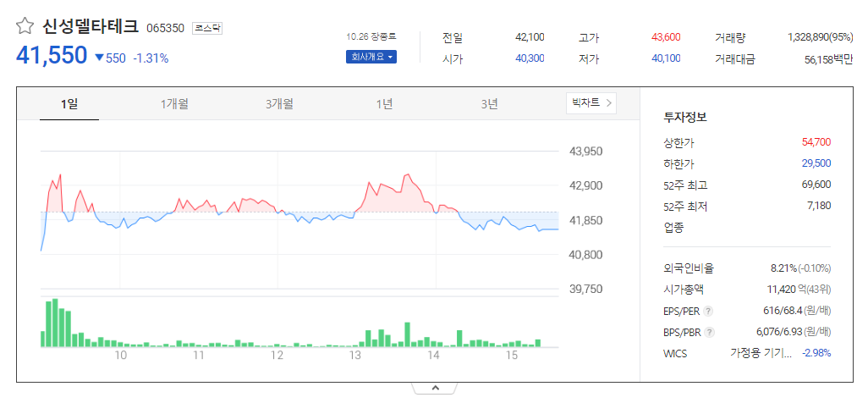Viewport: 868px width, 403px height.
Task: Click the WICS sector 가정용 기기 link
Action: point(761,354)
